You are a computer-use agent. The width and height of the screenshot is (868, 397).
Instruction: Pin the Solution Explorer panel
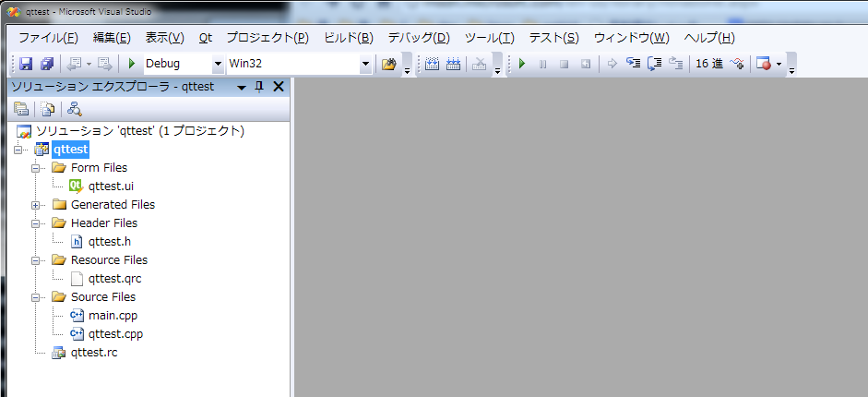[259, 87]
